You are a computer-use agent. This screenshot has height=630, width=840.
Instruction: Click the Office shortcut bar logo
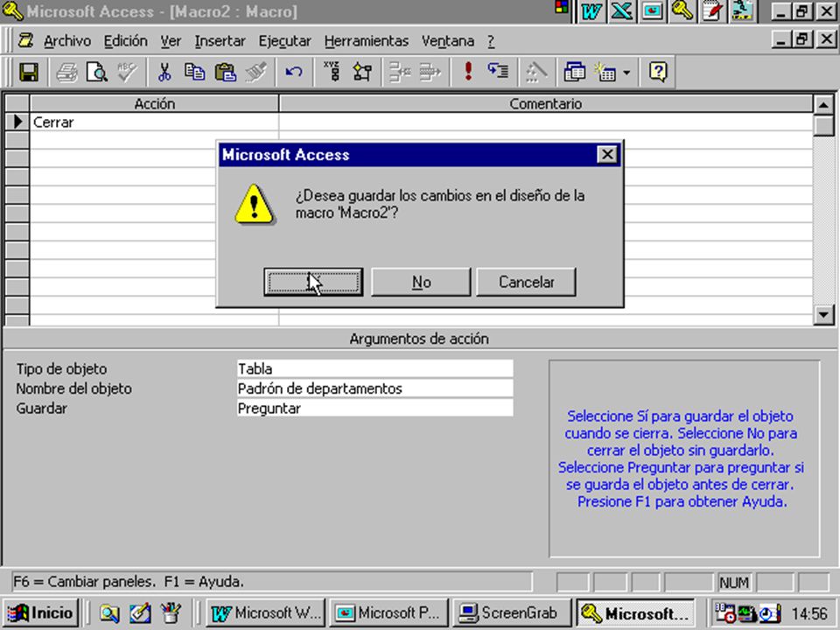562,7
